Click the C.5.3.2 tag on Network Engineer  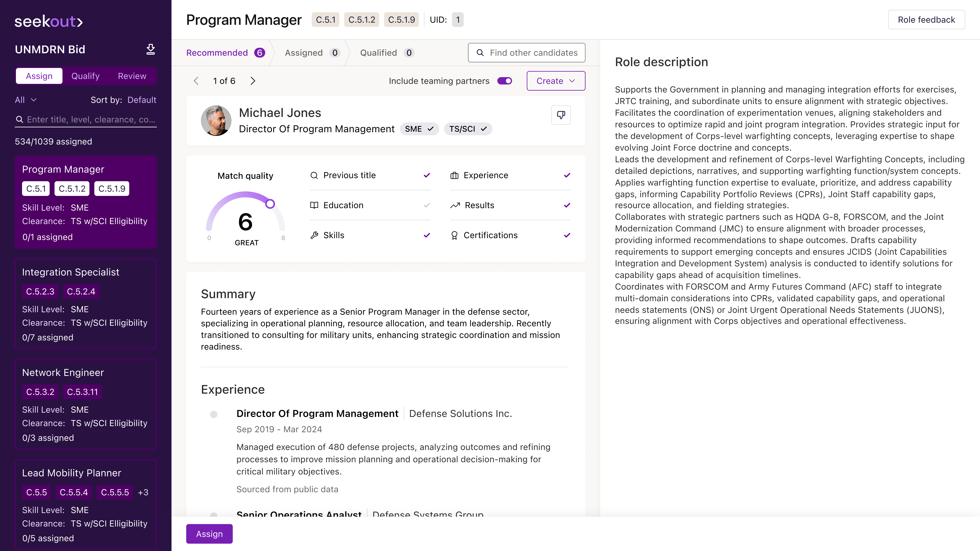tap(40, 392)
